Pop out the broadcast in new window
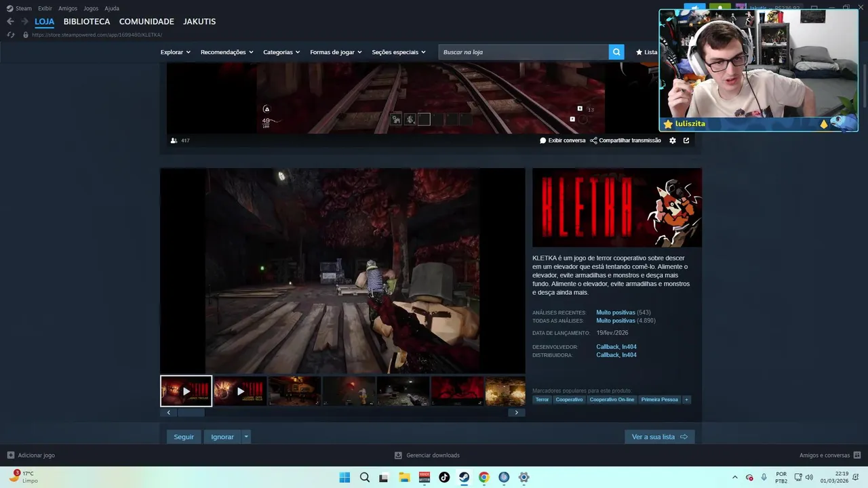Screen dimensions: 868x488 686,140
